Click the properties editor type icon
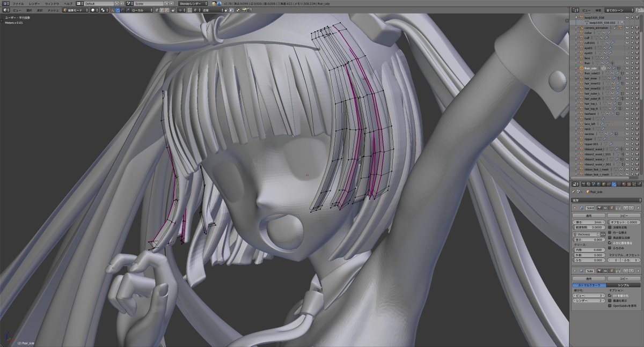644x347 pixels. click(x=575, y=184)
